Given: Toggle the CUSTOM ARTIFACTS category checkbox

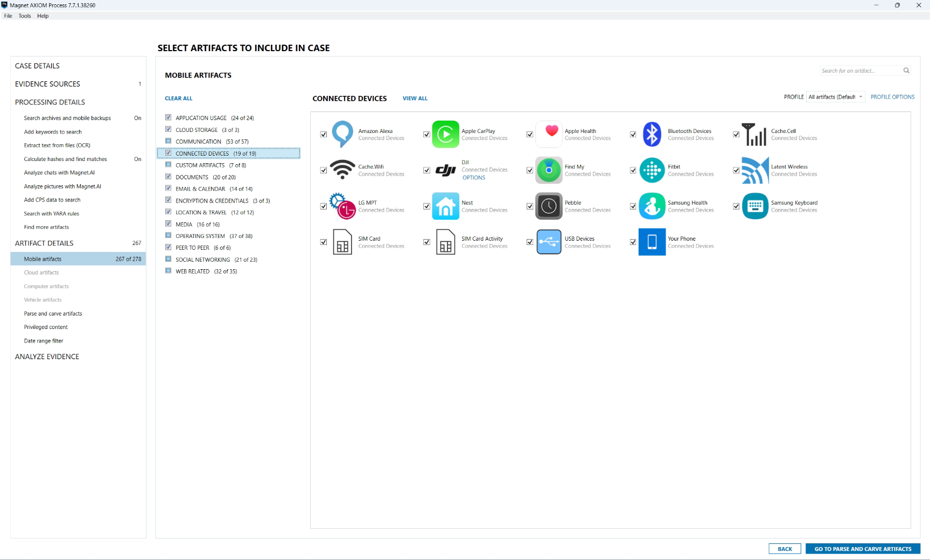Looking at the screenshot, I should [x=169, y=165].
